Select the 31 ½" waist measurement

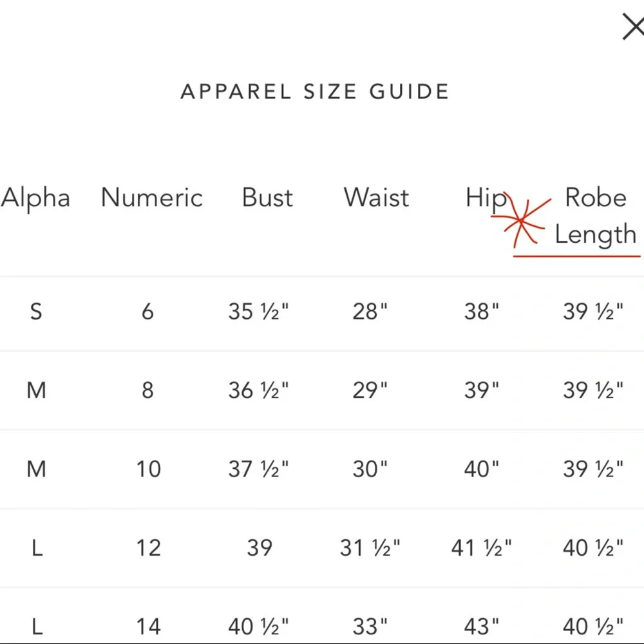tap(370, 548)
